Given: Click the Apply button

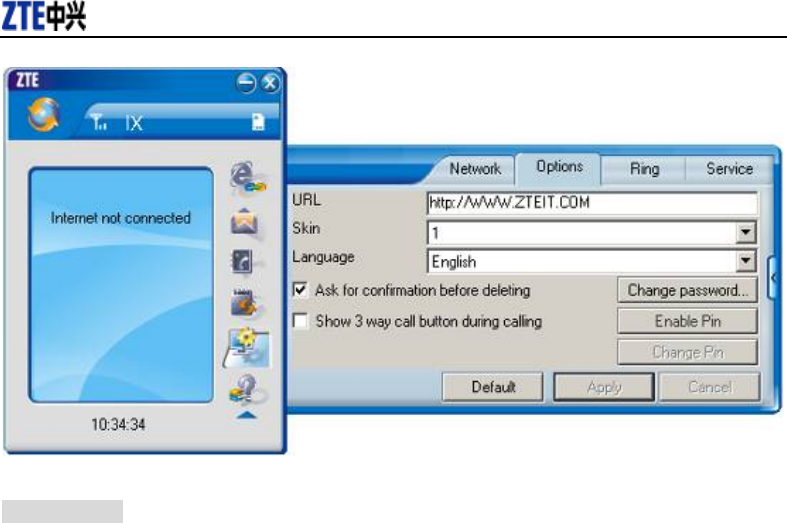Looking at the screenshot, I should click(604, 387).
